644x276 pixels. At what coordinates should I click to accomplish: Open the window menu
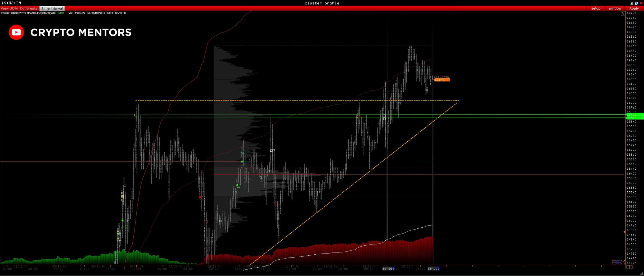pyautogui.click(x=615, y=8)
